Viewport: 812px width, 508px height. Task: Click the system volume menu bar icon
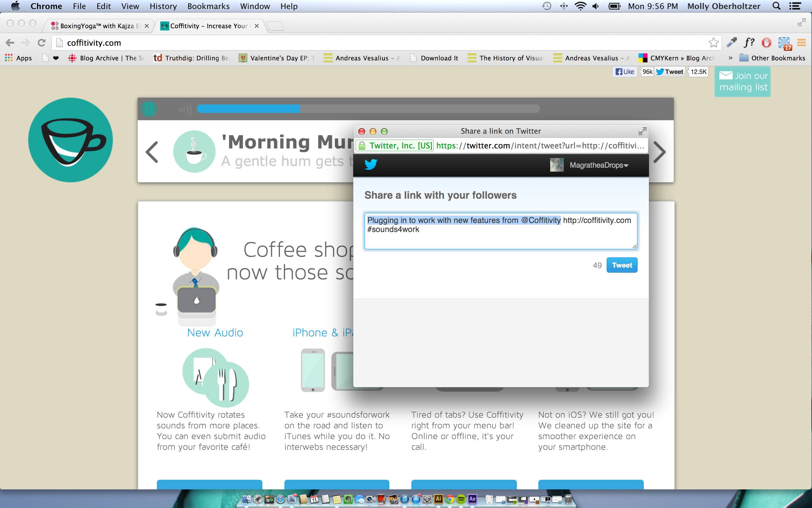pos(596,6)
